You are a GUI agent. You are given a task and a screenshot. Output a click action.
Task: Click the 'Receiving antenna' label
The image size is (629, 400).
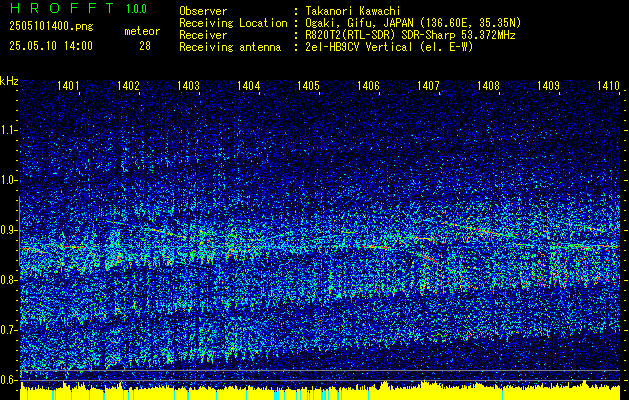click(230, 47)
